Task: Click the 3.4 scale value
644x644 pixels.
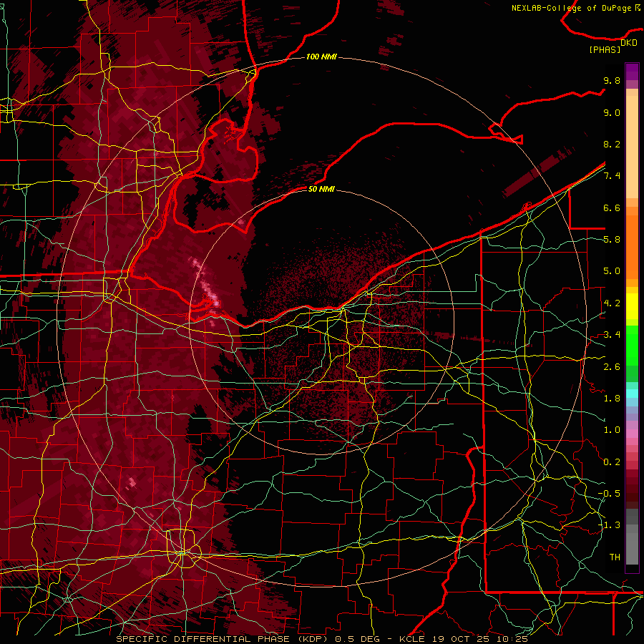Action: pos(612,335)
